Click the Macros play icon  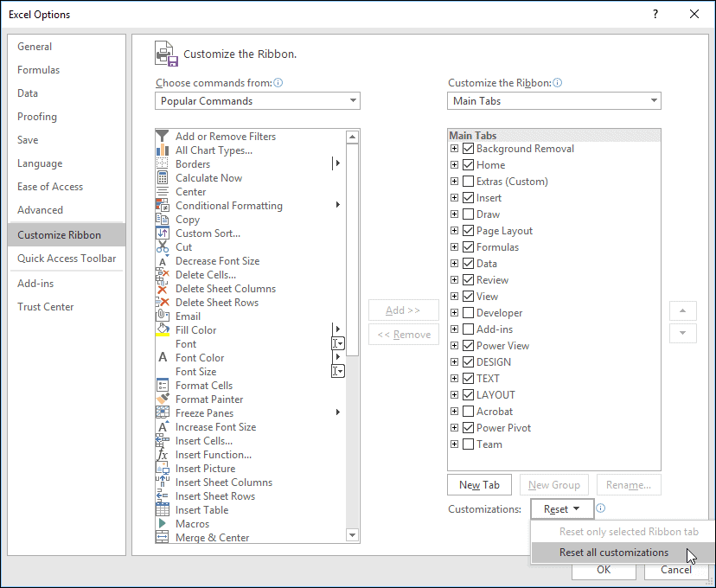(162, 524)
